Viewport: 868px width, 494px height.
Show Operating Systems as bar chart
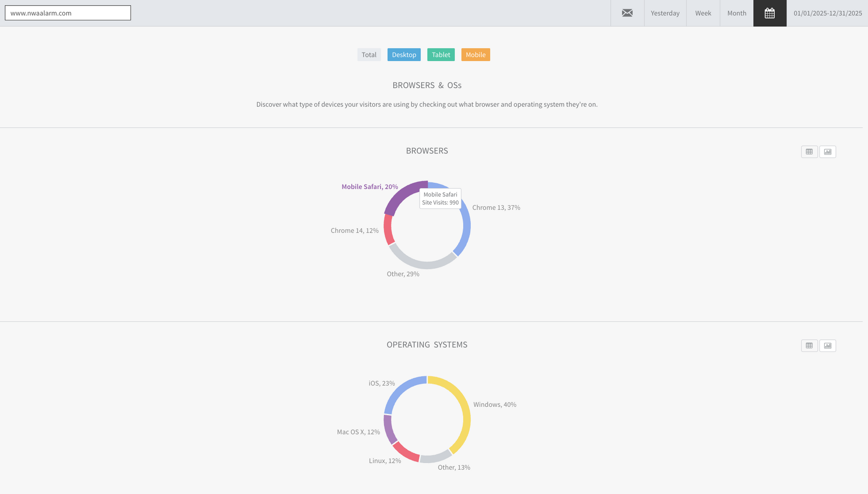827,346
